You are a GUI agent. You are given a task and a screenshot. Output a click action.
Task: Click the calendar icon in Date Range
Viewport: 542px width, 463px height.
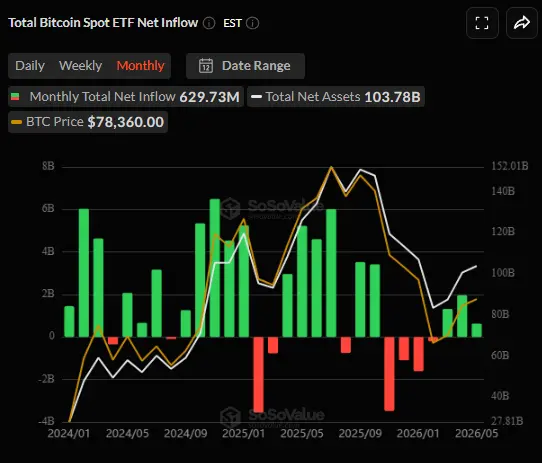pos(206,66)
